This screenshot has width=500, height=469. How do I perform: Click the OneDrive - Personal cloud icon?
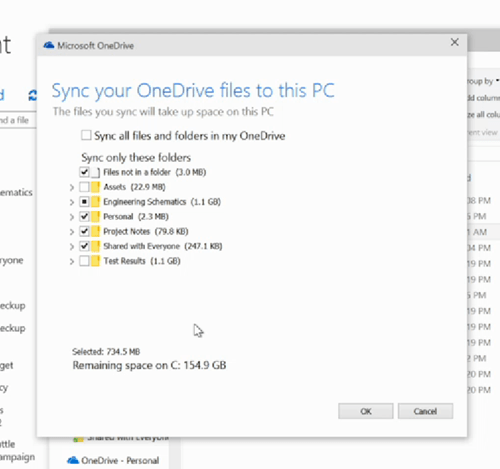[73, 460]
